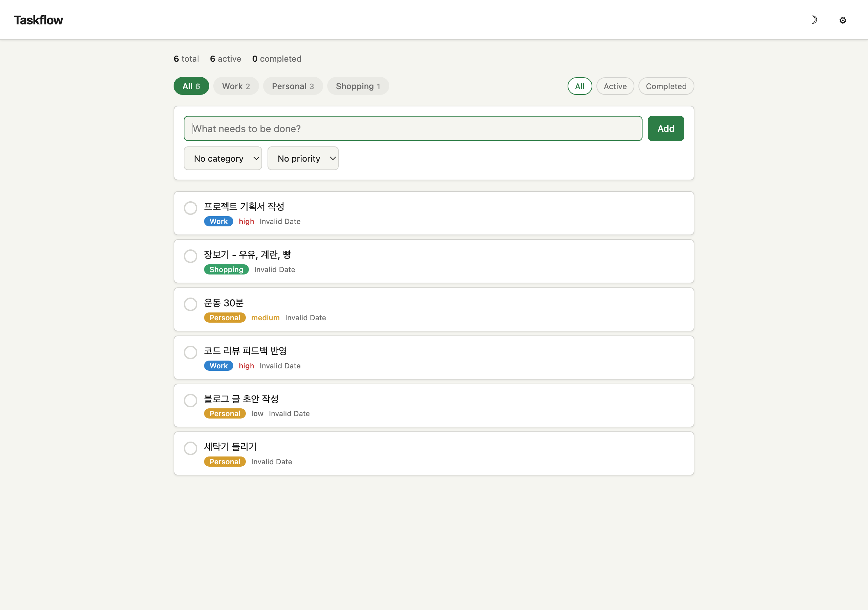868x610 pixels.
Task: Check the '코드 리뷰 피드백 반영' circle
Action: pyautogui.click(x=191, y=352)
